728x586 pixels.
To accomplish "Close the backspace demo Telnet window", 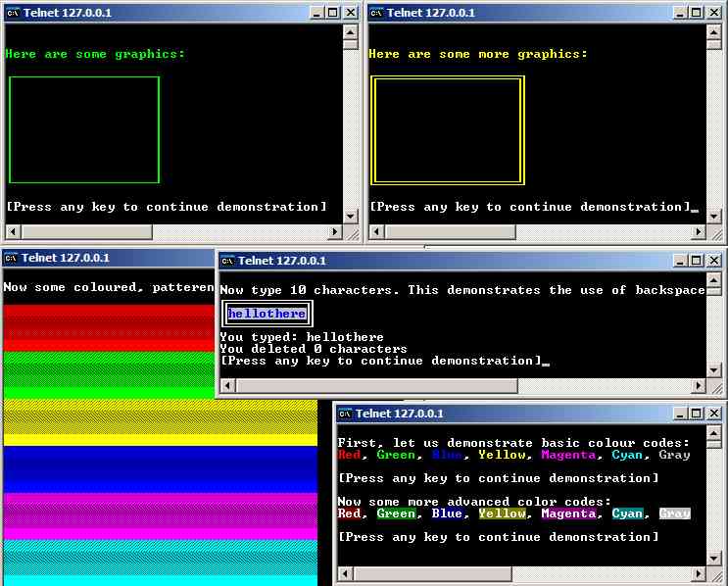I will [715, 261].
